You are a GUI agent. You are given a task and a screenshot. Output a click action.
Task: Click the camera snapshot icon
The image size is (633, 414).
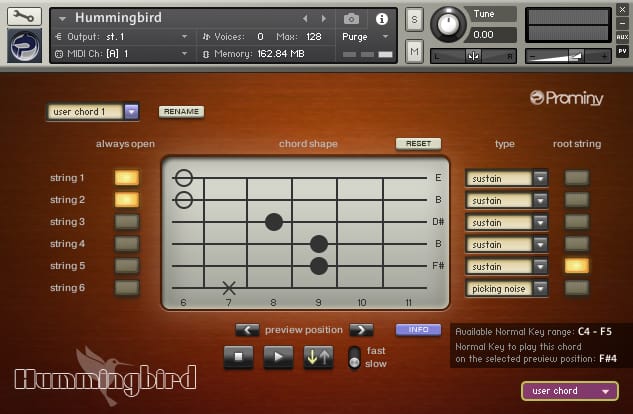pyautogui.click(x=351, y=19)
